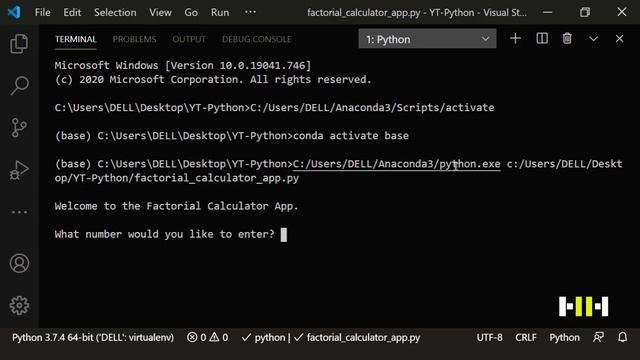Switch to the OUTPUT tab
This screenshot has height=360, width=640.
189,39
